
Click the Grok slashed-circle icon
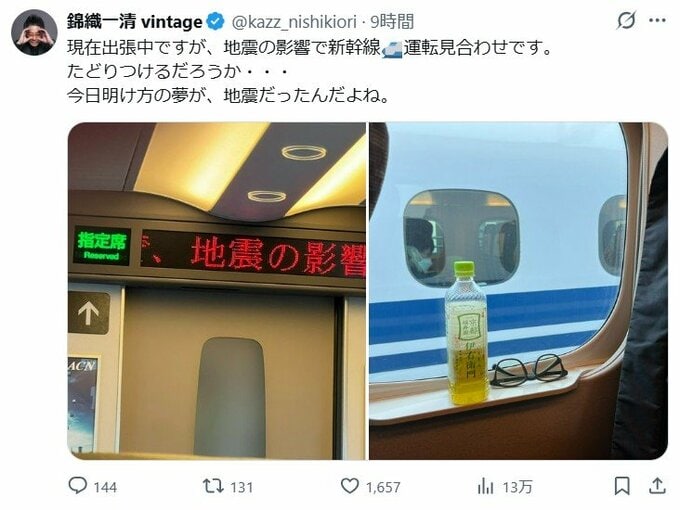[626, 20]
